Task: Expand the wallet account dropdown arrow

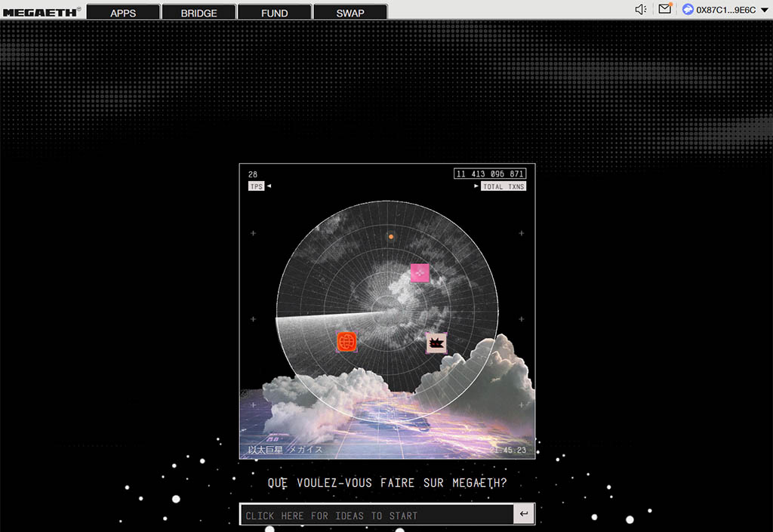Action: click(x=764, y=11)
